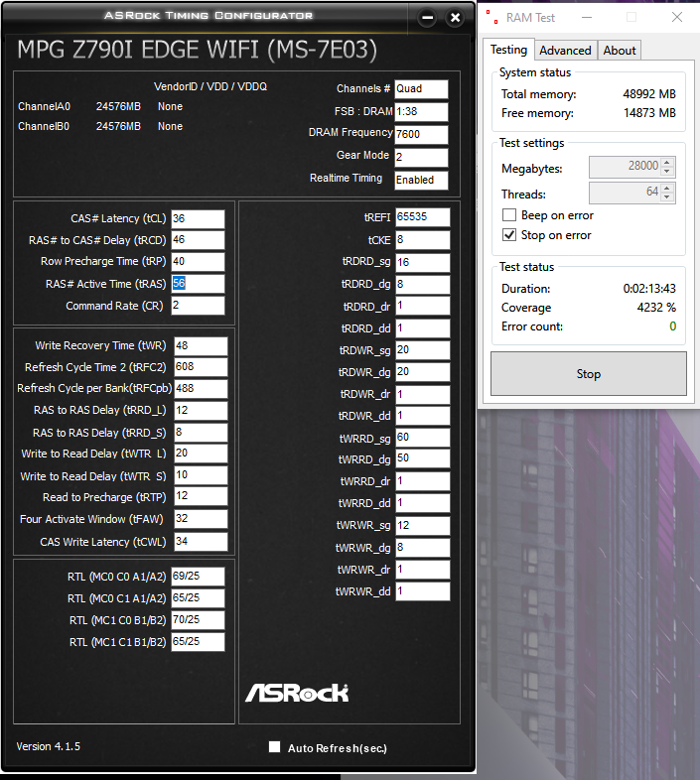
Task: Click the ASRock logo
Action: [x=297, y=693]
